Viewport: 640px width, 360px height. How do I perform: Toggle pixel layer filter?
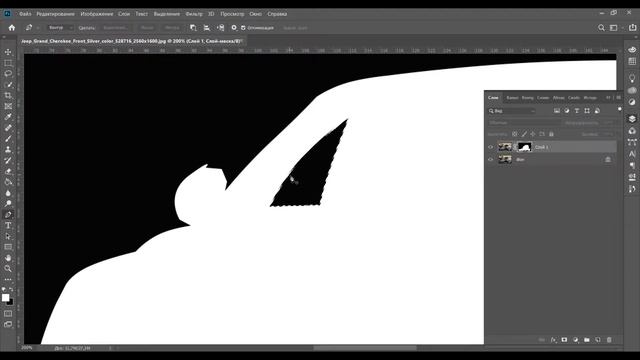click(x=557, y=111)
